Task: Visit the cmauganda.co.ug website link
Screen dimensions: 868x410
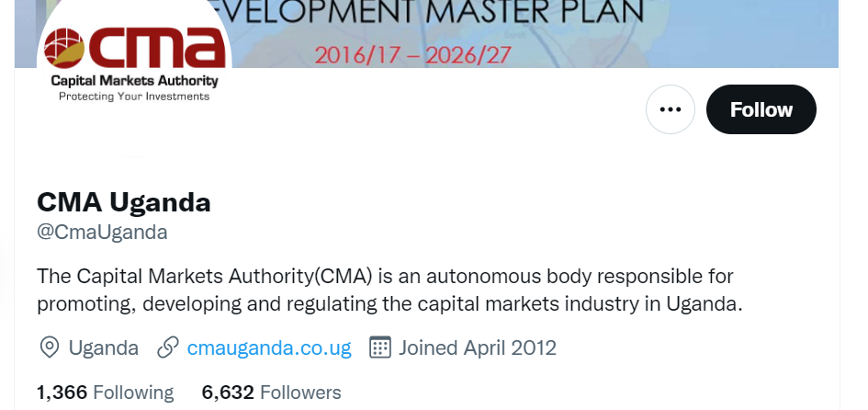Action: (x=269, y=347)
